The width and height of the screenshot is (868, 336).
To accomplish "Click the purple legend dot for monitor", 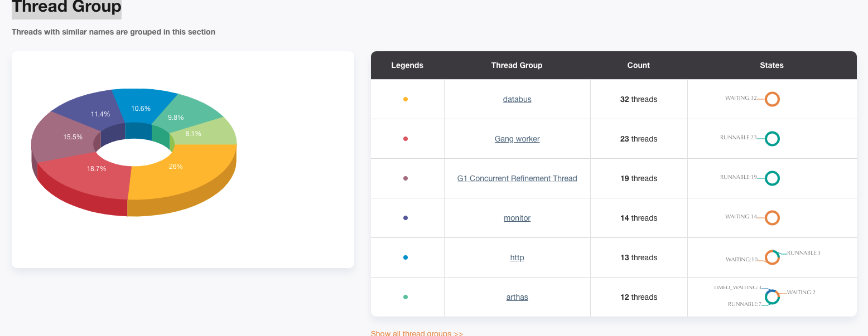I will coord(407,217).
